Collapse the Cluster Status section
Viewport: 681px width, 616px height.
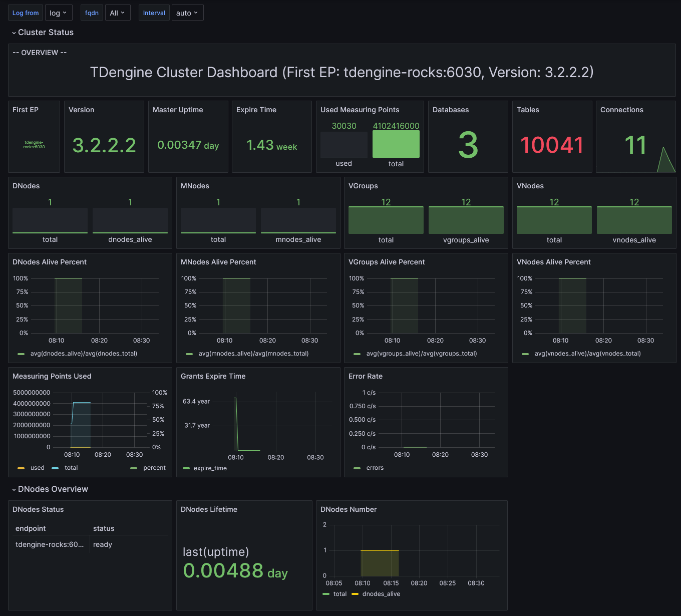(x=46, y=33)
